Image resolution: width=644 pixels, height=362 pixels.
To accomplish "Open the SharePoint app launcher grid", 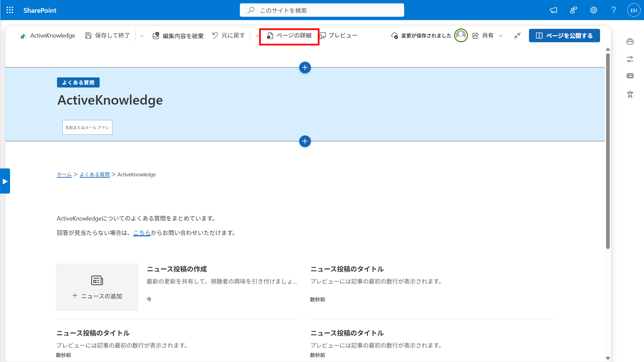I will click(x=10, y=10).
